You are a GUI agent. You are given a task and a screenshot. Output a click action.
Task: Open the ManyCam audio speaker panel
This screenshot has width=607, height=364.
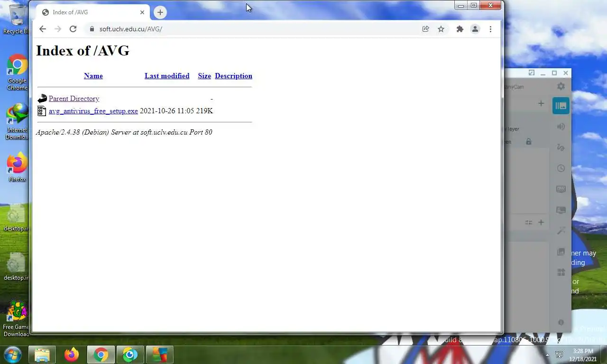[x=561, y=127]
